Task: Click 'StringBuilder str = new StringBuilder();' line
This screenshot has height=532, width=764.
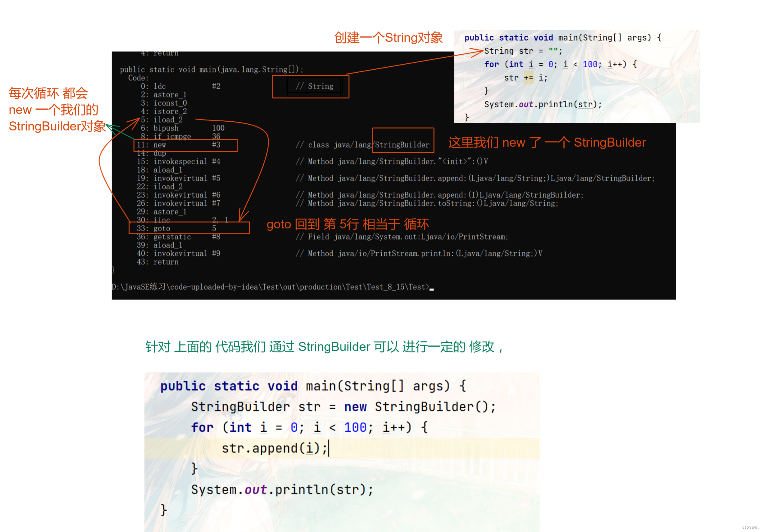Action: click(343, 407)
